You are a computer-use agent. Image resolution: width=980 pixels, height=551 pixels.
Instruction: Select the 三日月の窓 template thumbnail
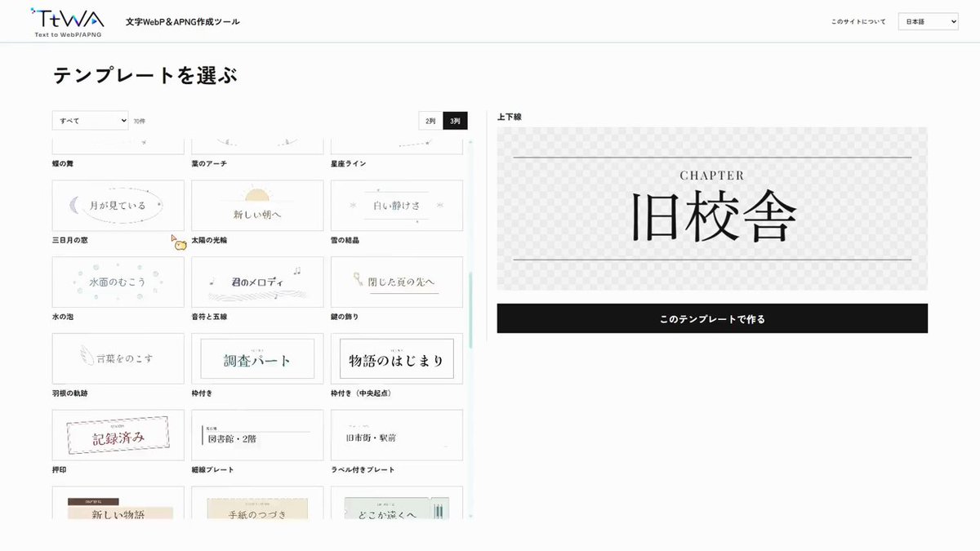pos(118,206)
